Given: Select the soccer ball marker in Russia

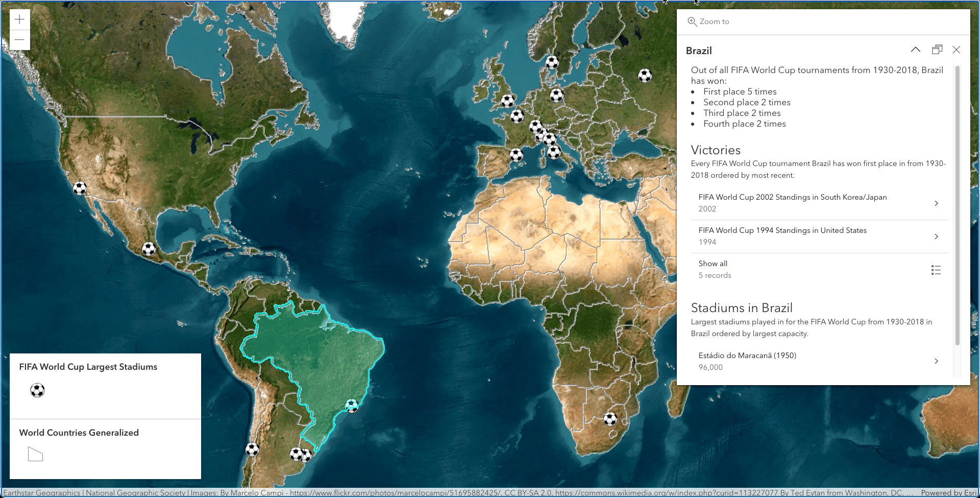Looking at the screenshot, I should [x=645, y=76].
